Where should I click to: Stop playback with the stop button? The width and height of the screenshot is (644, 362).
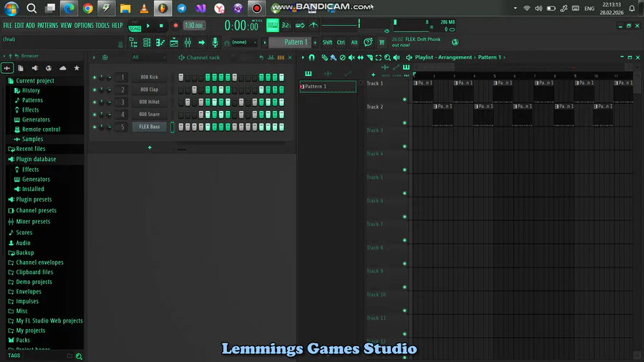click(x=162, y=26)
